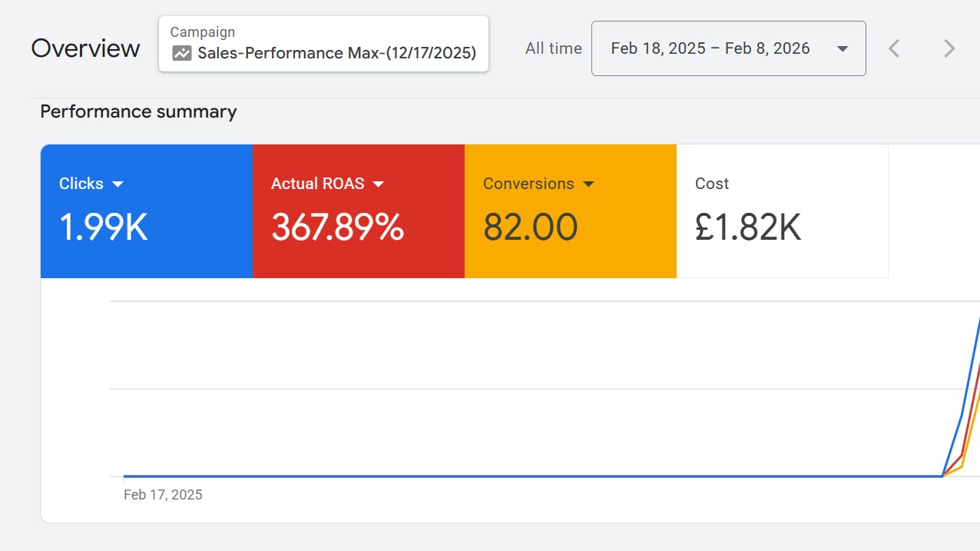Click the £1.82K cost value
Screen dimensions: 980x551
[x=747, y=227]
